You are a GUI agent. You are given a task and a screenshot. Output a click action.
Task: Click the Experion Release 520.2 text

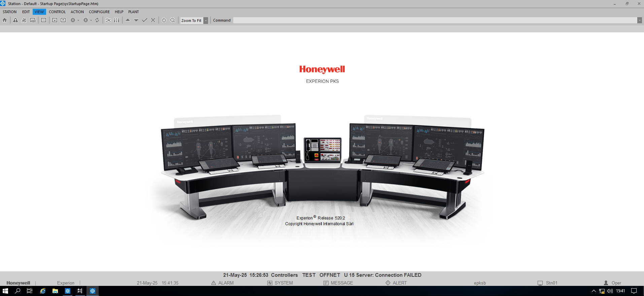321,218
